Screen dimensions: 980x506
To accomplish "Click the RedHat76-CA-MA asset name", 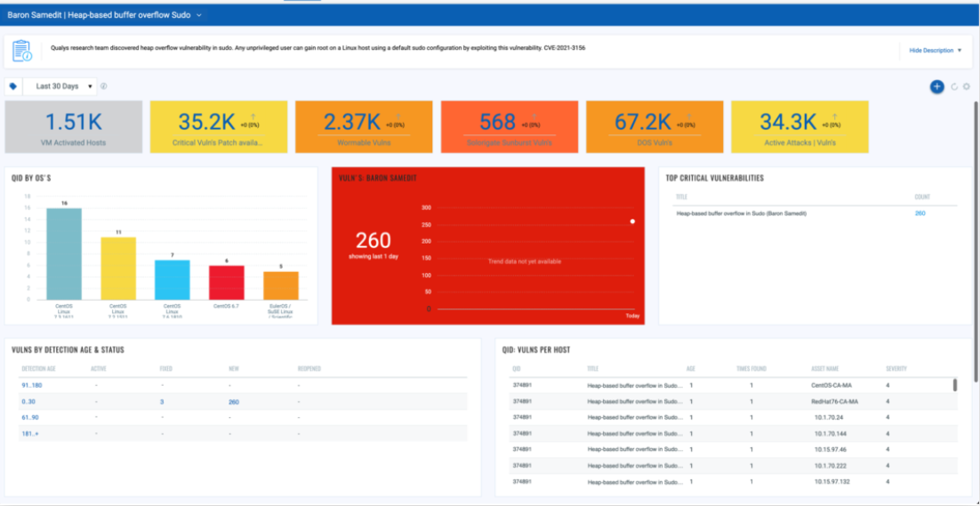I will 834,401.
